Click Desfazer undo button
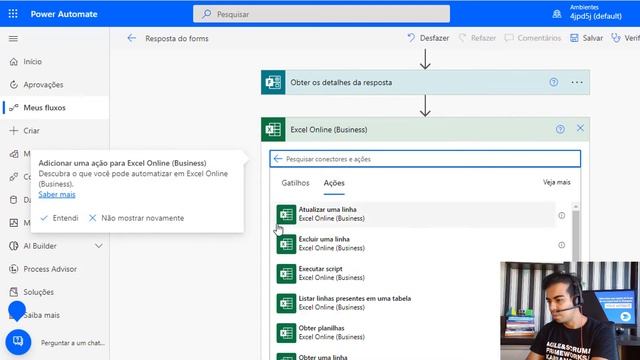Image resolution: width=640 pixels, height=360 pixels. coord(428,38)
